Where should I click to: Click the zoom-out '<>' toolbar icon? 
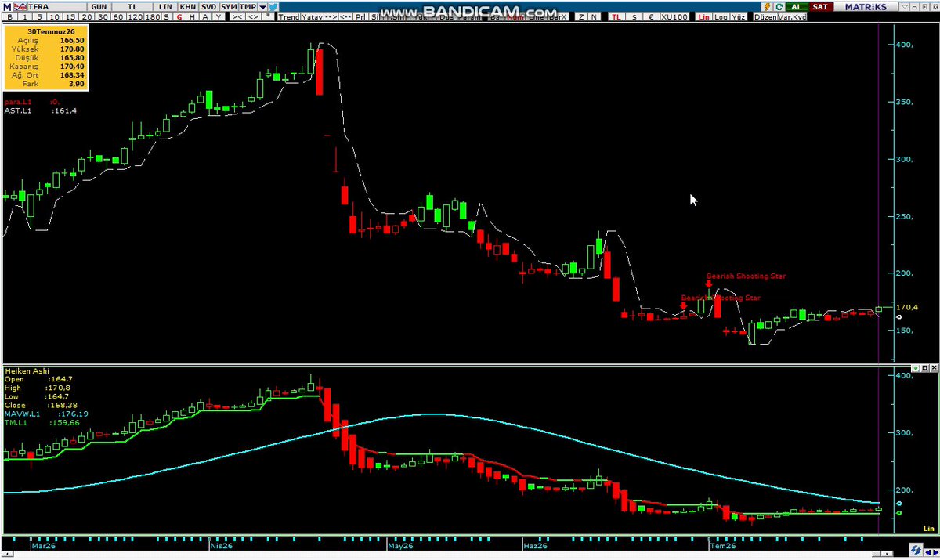[x=253, y=16]
